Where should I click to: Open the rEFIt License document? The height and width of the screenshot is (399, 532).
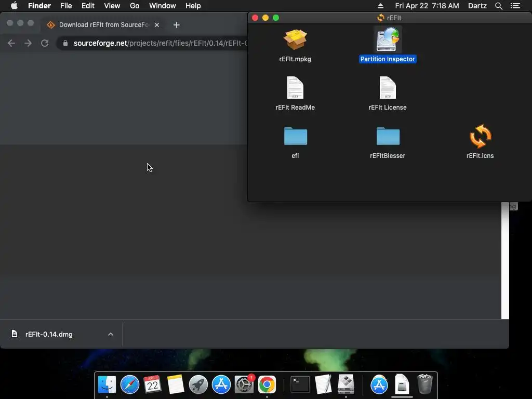[x=388, y=87]
